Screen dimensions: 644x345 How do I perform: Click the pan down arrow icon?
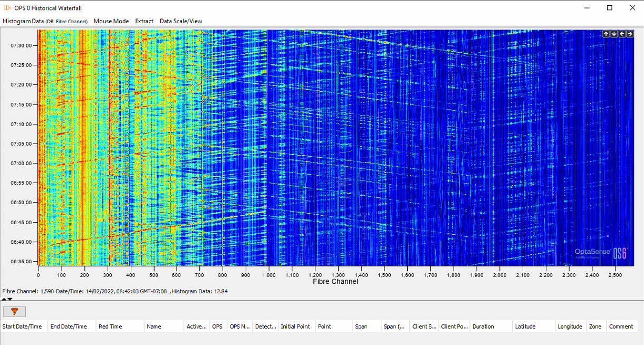614,34
